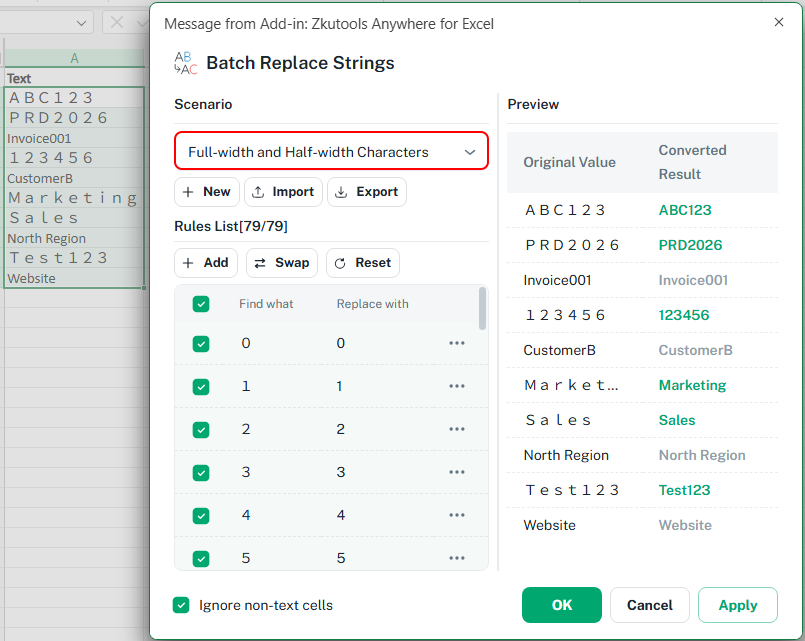Select the Text header cell in Excel
Screen dimensions: 805x641
click(x=74, y=79)
